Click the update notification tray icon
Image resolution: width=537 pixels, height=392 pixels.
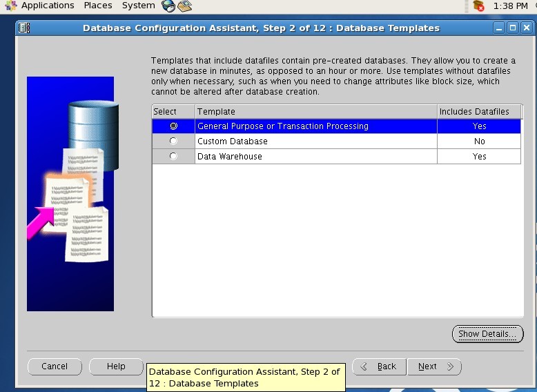click(478, 6)
